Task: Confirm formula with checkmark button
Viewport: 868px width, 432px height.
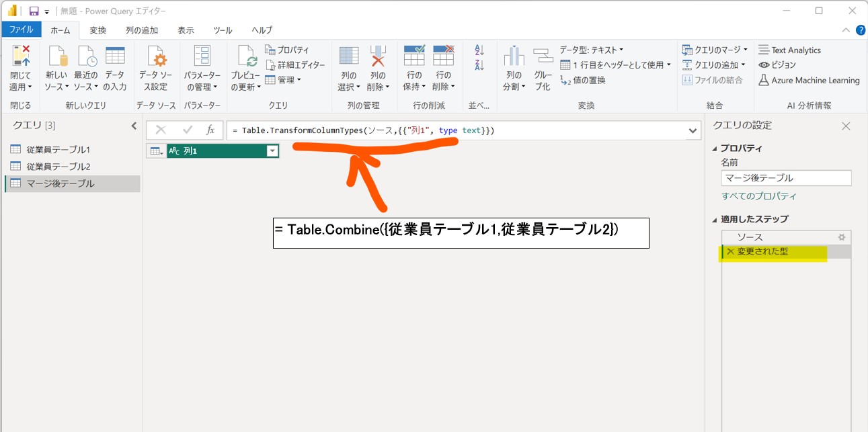Action: [187, 130]
